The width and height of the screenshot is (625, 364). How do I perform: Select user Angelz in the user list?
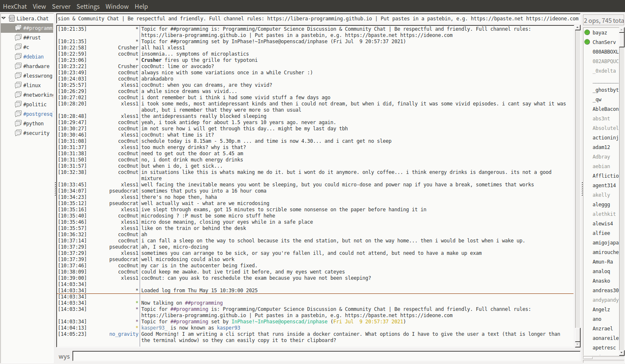coord(601,309)
